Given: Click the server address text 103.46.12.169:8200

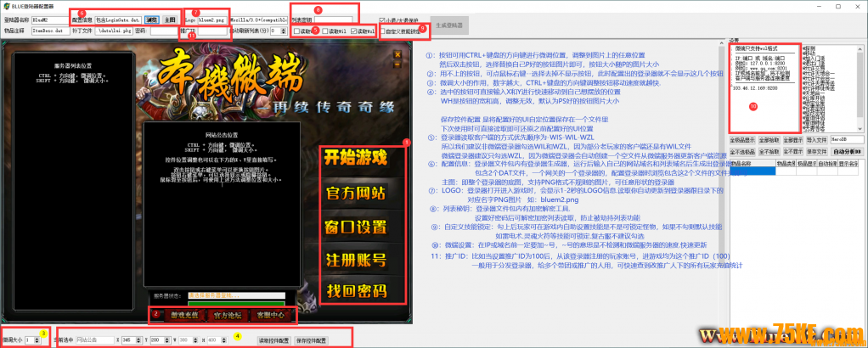Looking at the screenshot, I should click(756, 87).
